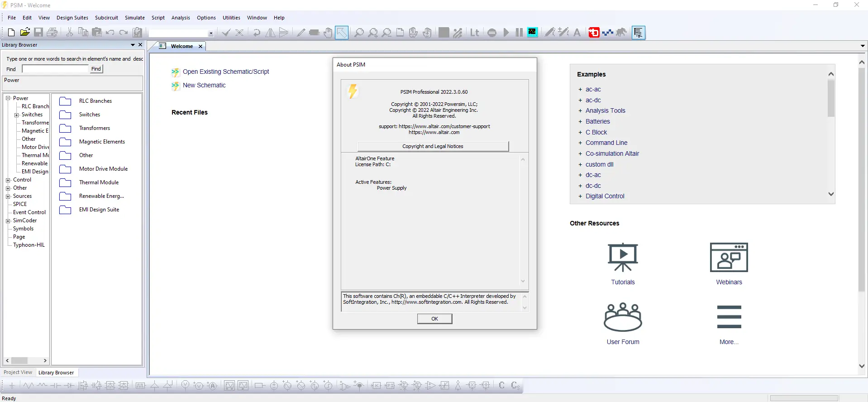Viewport: 868px width, 402px height.
Task: Click the Undo arrow icon
Action: click(110, 33)
